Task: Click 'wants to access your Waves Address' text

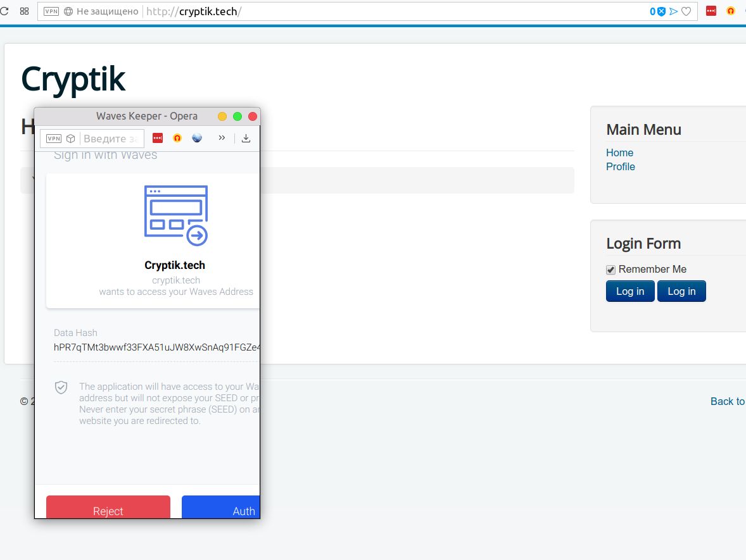Action: pos(176,292)
